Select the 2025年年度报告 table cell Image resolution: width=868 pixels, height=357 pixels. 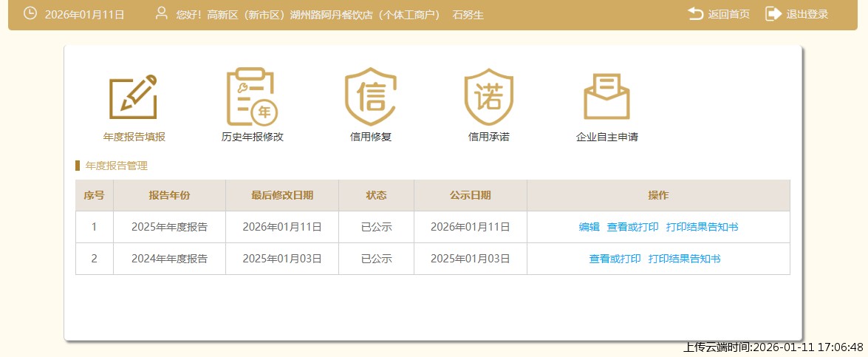tap(169, 227)
